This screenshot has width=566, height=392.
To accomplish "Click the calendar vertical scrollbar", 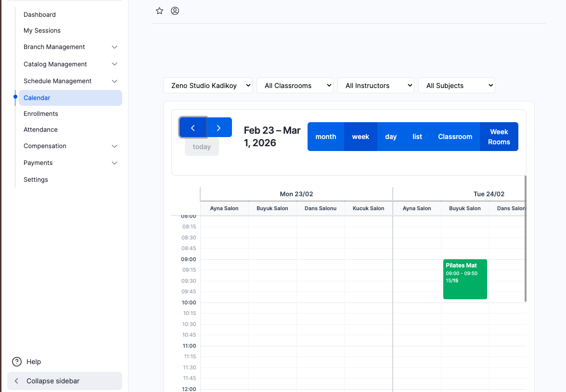I will (526, 239).
